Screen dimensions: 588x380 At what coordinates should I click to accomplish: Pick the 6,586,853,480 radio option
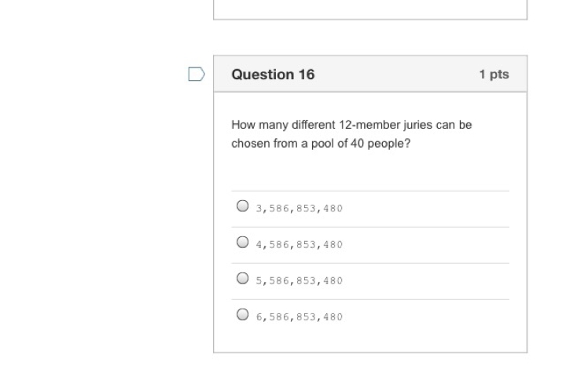click(243, 315)
